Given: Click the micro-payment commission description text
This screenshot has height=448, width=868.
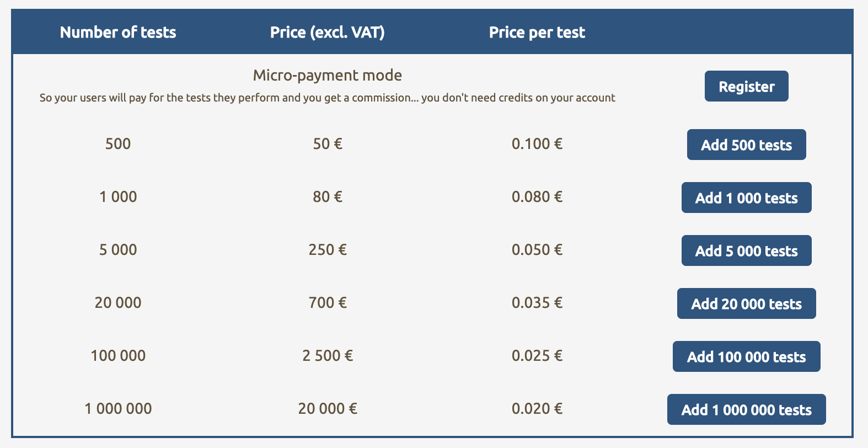Looking at the screenshot, I should (x=328, y=98).
